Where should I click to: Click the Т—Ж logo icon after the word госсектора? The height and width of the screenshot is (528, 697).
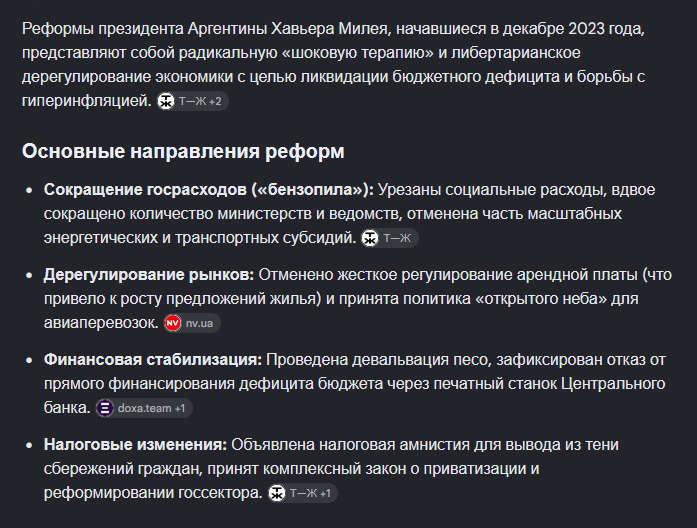pyautogui.click(x=276, y=493)
